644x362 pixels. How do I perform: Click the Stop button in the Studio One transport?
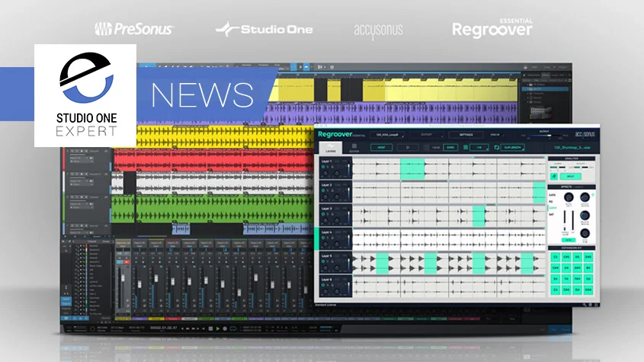tap(210, 328)
